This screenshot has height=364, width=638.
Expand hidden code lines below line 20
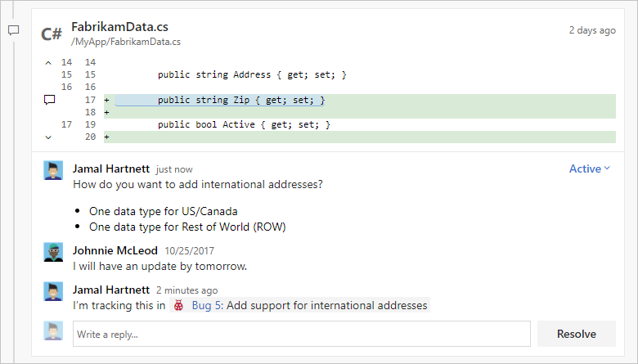[x=48, y=137]
